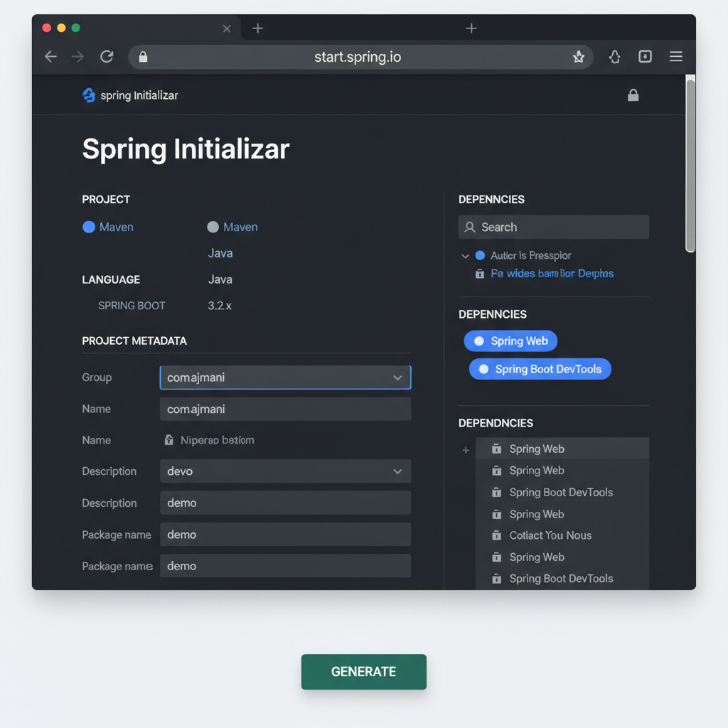Screen dimensions: 728x728
Task: Click the package icon beside Fa wides link
Action: point(480,274)
